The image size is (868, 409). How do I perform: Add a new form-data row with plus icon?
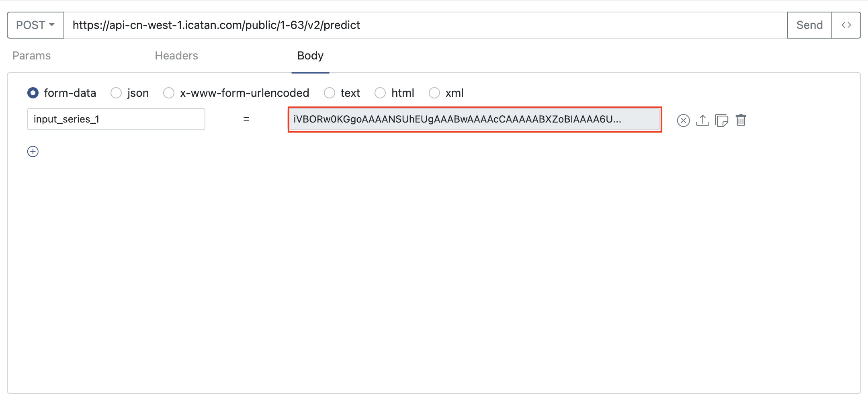pos(33,151)
